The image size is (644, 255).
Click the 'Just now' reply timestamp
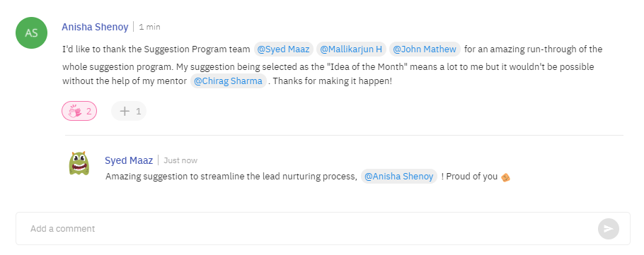click(180, 160)
